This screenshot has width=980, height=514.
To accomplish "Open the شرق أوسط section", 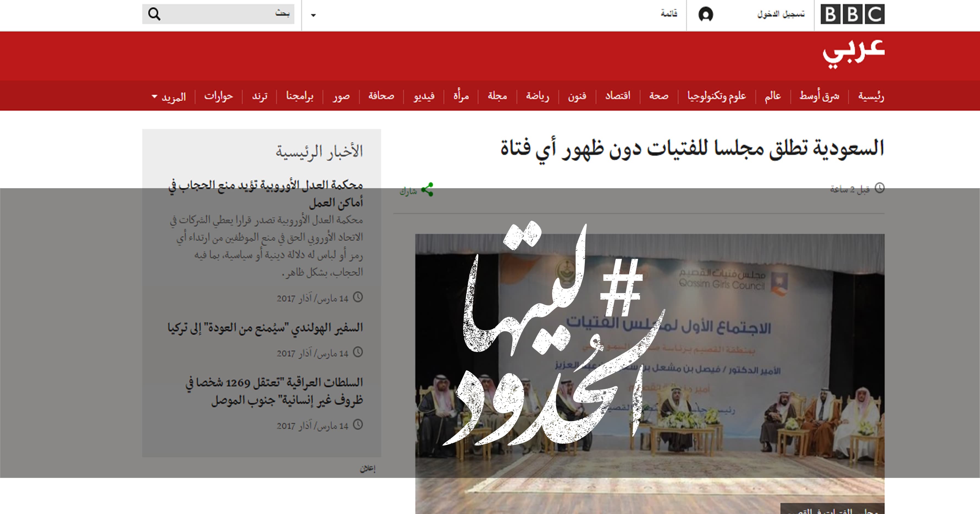I will 819,96.
